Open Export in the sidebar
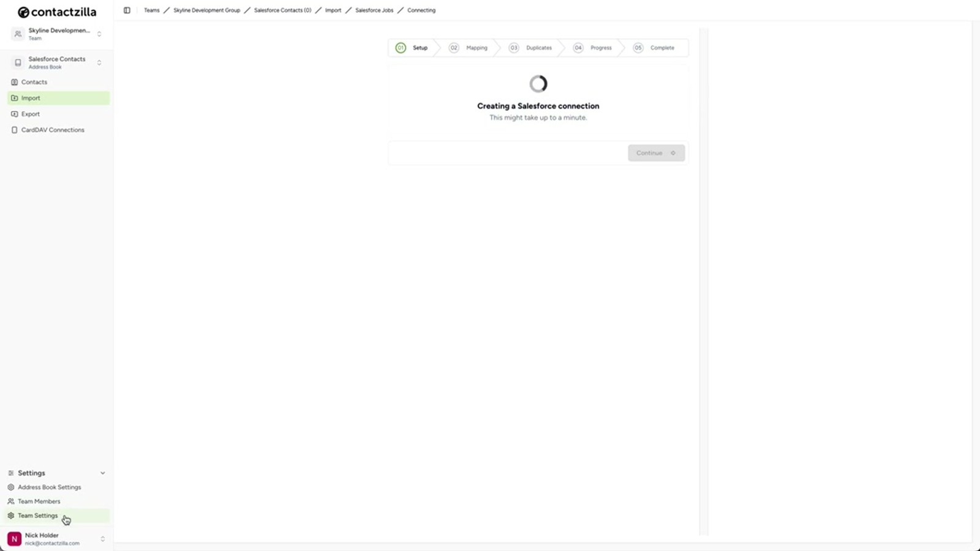The height and width of the screenshot is (551, 980). point(58,114)
